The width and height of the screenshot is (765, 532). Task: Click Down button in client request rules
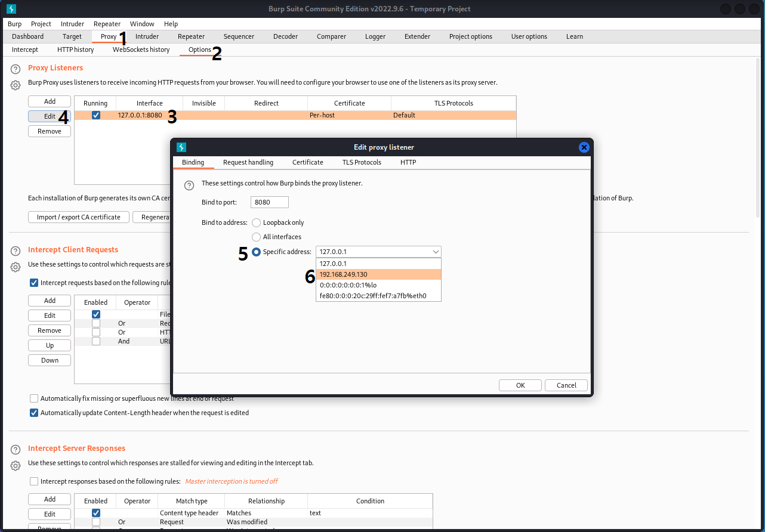pos(50,360)
